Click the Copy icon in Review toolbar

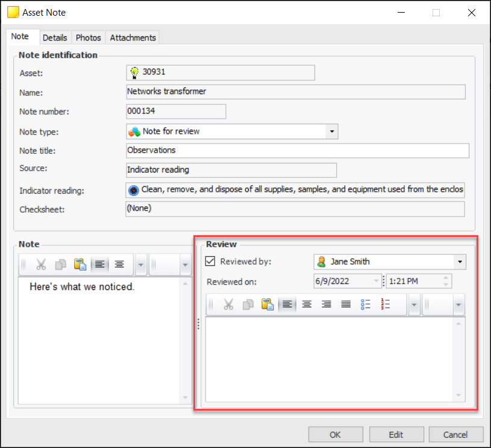click(248, 304)
